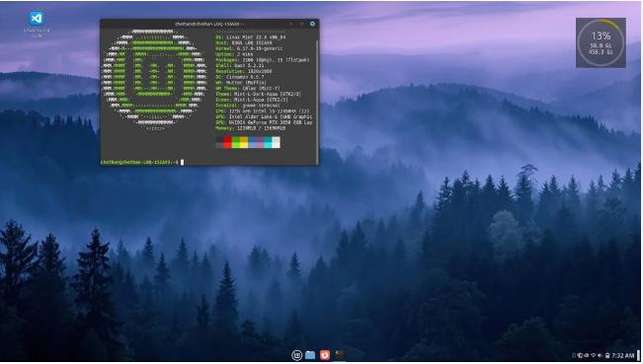Viewport: 643px width, 364px height.
Task: Click the DE Cinnamon line in terminal
Action: coord(240,77)
